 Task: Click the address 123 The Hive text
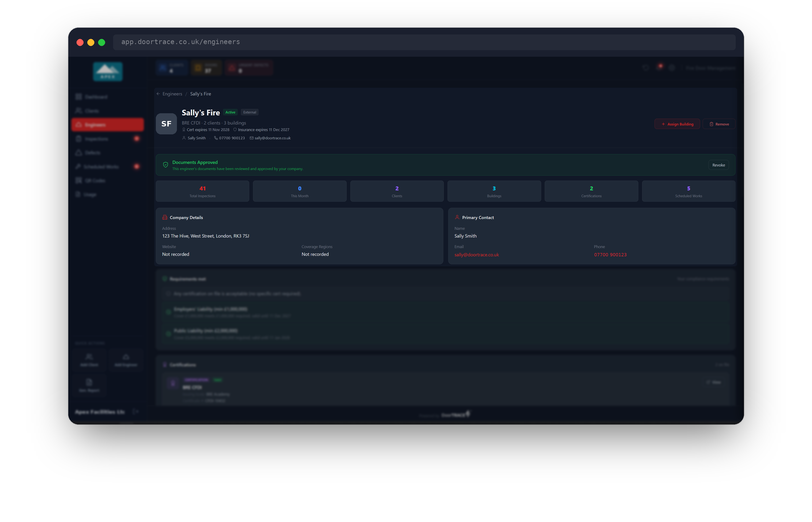point(206,236)
